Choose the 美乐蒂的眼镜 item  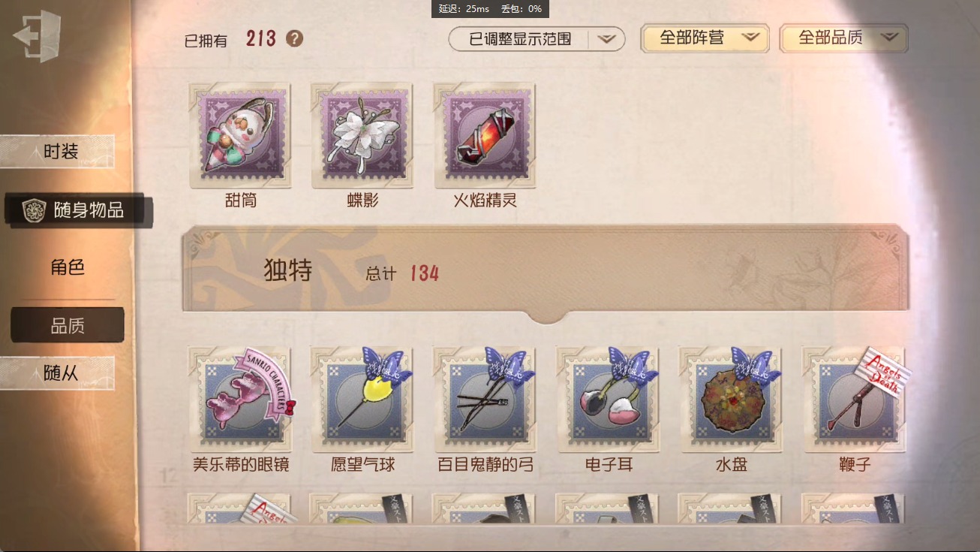click(240, 400)
